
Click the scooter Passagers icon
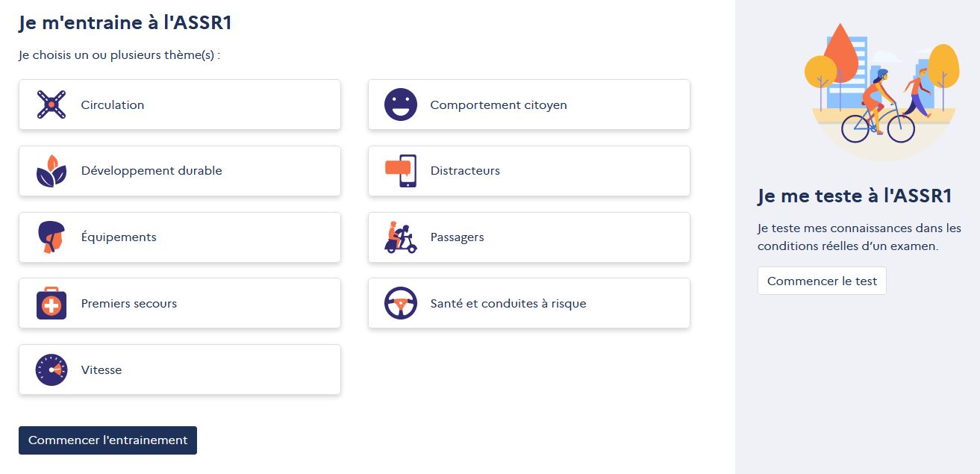[401, 237]
